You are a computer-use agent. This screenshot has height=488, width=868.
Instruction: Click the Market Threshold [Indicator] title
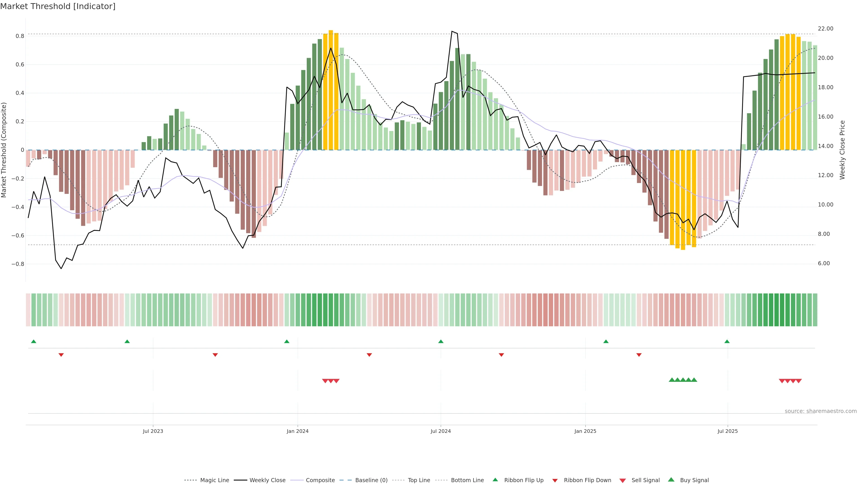coord(58,6)
